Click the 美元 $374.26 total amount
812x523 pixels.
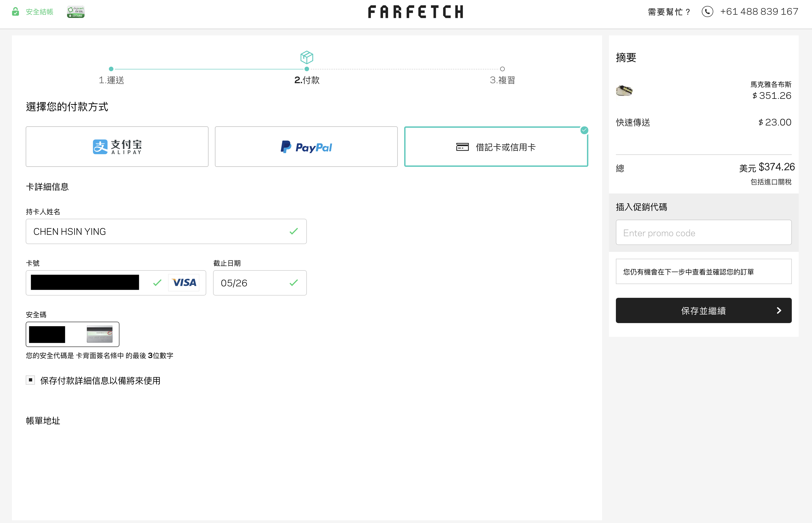[x=767, y=167]
